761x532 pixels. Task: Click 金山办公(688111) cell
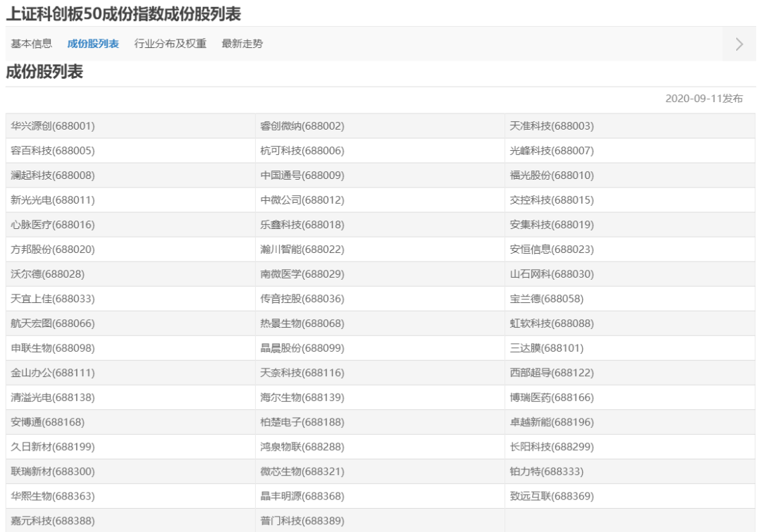pos(53,373)
